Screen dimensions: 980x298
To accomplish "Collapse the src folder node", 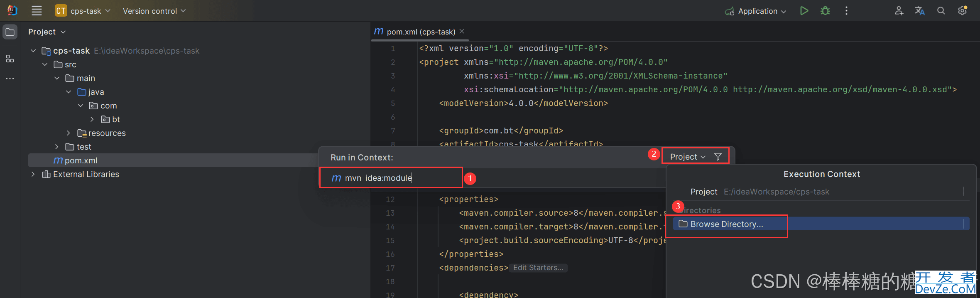I will click(x=45, y=64).
